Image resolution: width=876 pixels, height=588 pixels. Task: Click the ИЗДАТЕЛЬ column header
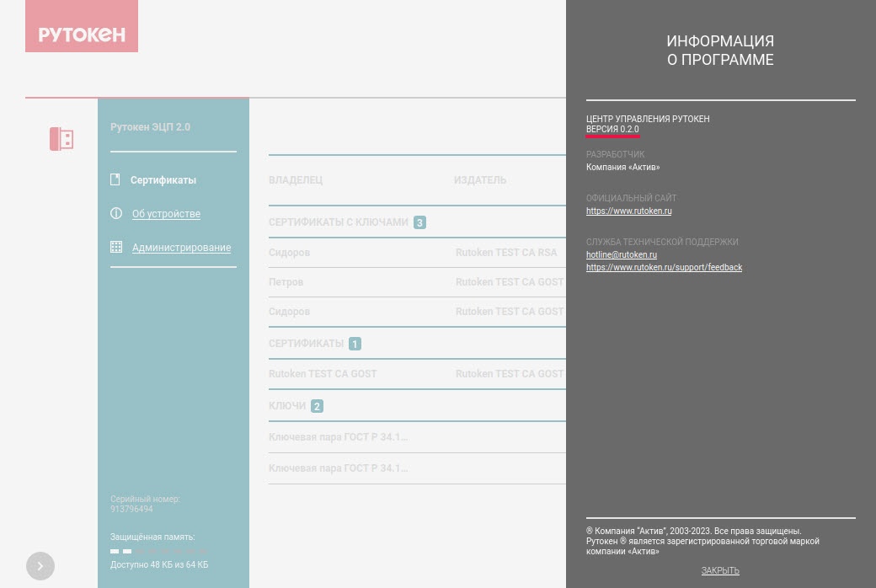click(x=480, y=180)
